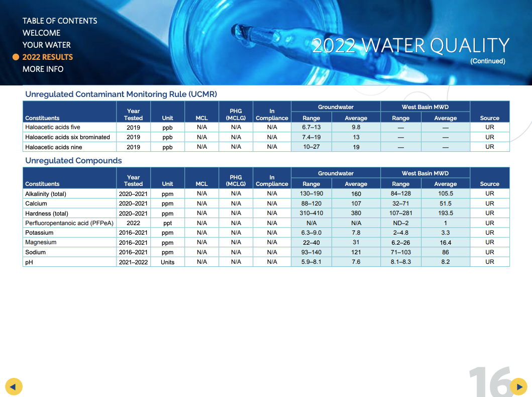Viewport: 532px width, 397px height.
Task: Click the Unregulated Compounds heading
Action: click(73, 160)
